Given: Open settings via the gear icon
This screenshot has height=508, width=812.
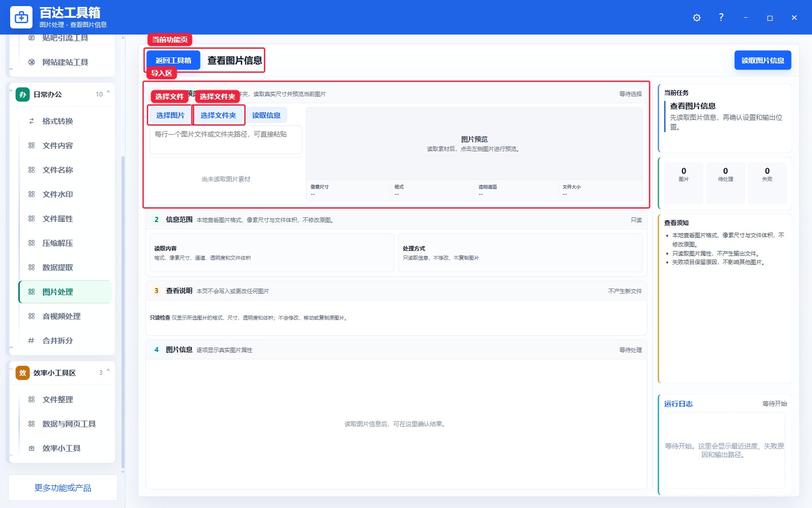Looking at the screenshot, I should (697, 18).
